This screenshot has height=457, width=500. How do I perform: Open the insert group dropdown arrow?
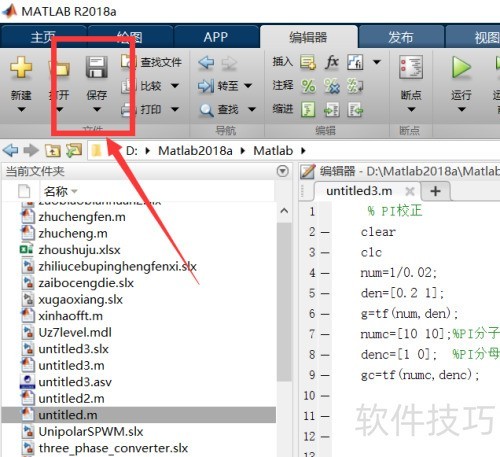click(377, 62)
